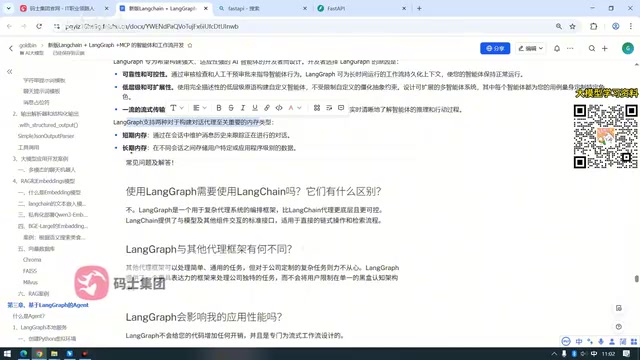Open the Windows Start menu
The height and width of the screenshot is (360, 640).
7,353
